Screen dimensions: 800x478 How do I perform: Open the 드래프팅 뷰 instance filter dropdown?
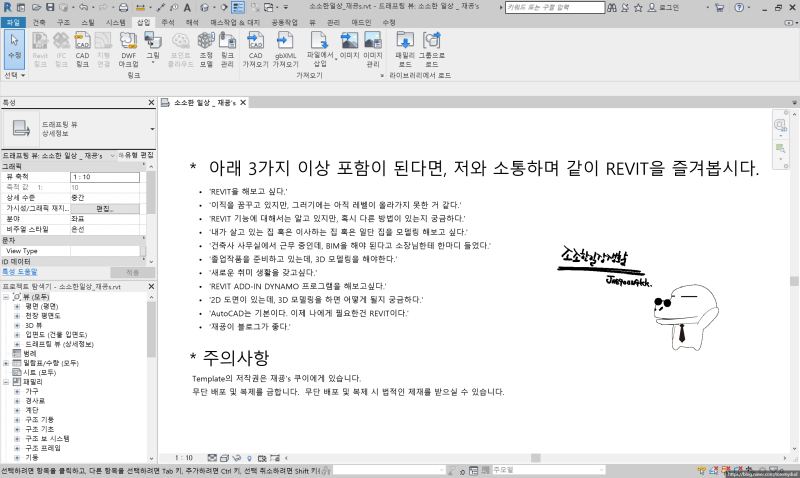[113, 155]
